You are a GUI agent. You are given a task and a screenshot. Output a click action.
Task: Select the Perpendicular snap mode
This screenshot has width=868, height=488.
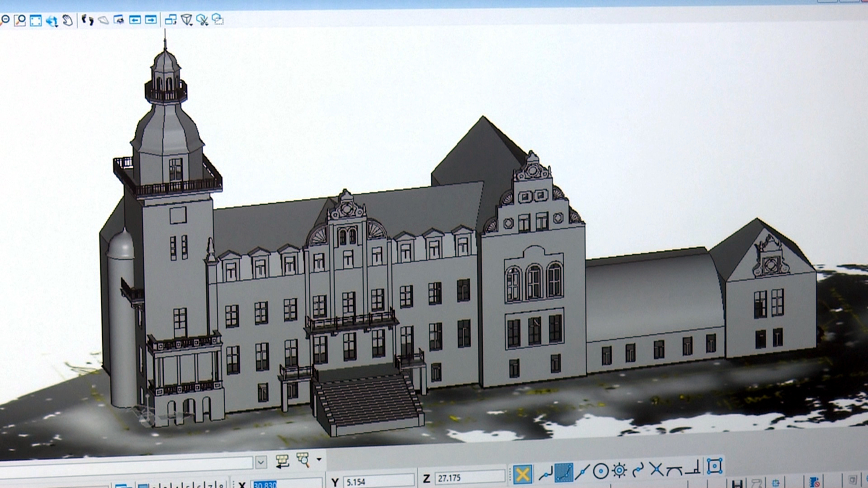693,468
